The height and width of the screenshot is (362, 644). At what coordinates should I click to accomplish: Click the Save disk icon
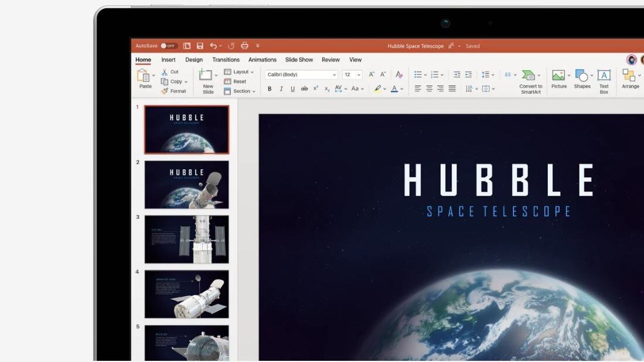click(200, 46)
